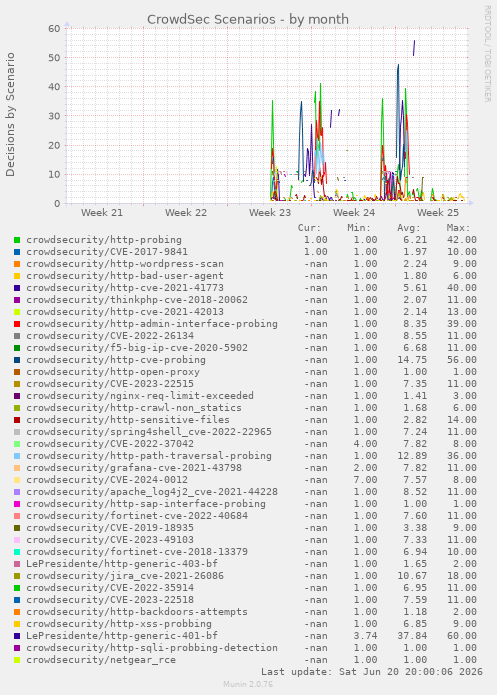The image size is (497, 695).
Task: Click the 'crowdsecurity/f5-big-ip-cve-2020-5902' label
Action: pyautogui.click(x=137, y=348)
